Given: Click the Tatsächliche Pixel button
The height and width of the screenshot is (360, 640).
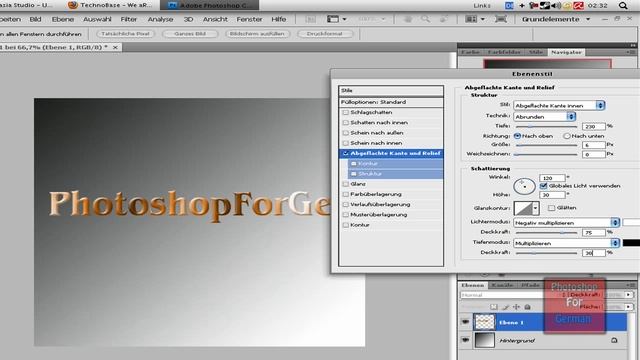Looking at the screenshot, I should coord(125,34).
